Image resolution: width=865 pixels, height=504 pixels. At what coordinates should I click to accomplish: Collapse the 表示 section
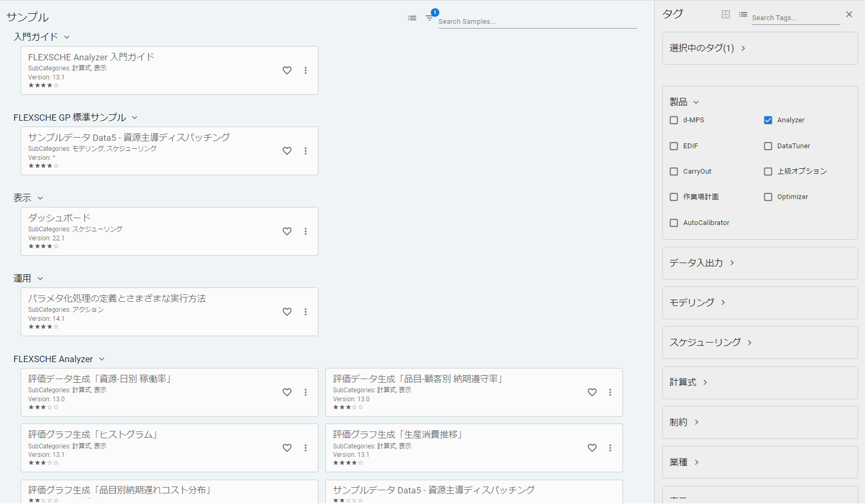pyautogui.click(x=40, y=198)
